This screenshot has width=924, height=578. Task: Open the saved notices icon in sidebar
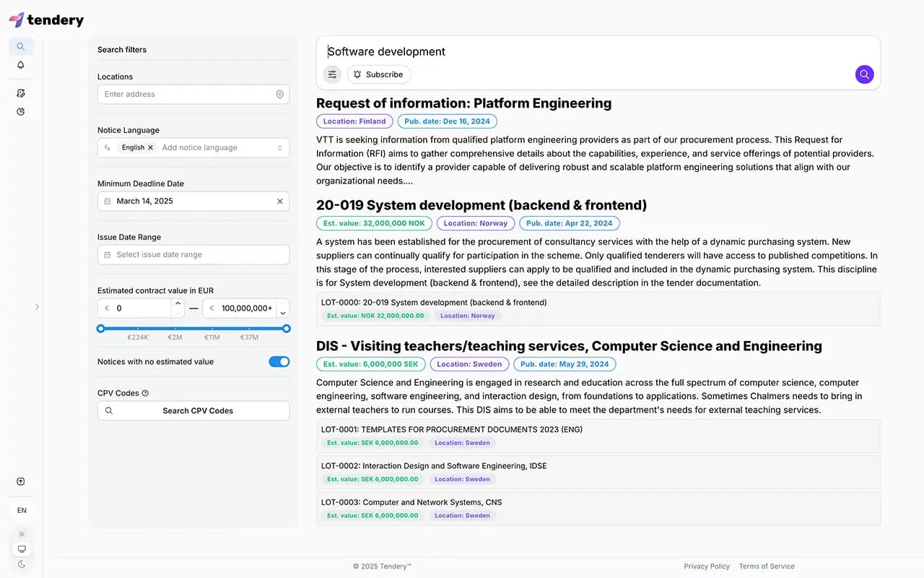21,92
